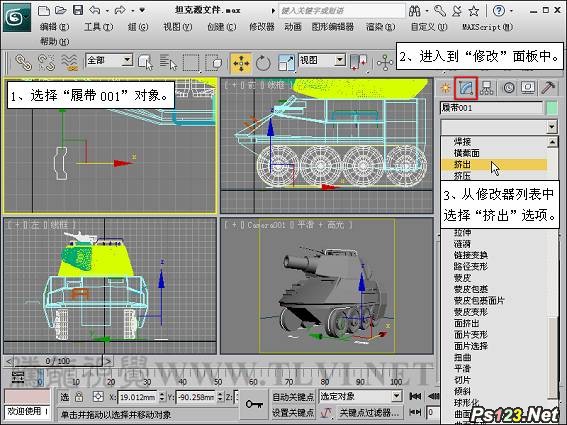Screen dimensions: 567x425
Task: Create a new scene with New icon
Action: point(44,10)
